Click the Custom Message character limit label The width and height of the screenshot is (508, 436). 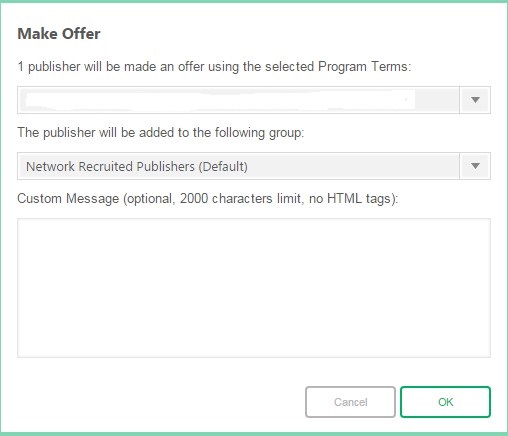pos(208,199)
